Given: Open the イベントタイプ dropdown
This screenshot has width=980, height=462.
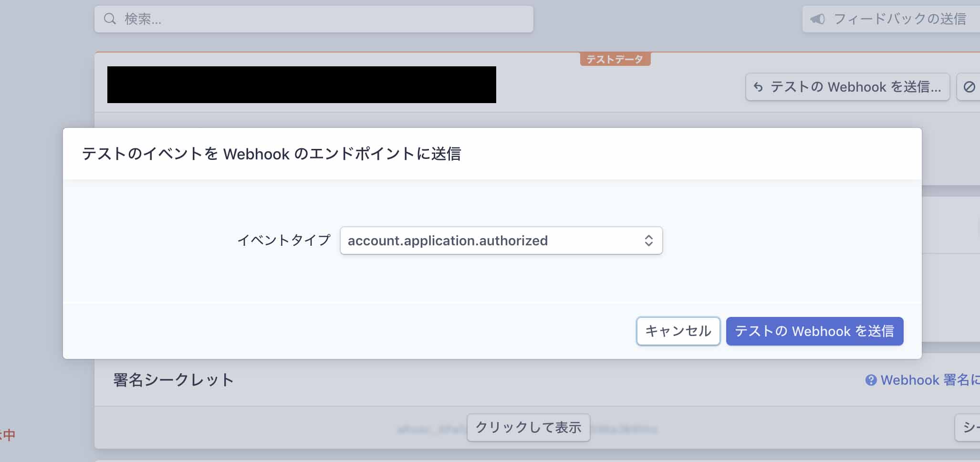Looking at the screenshot, I should (x=501, y=241).
